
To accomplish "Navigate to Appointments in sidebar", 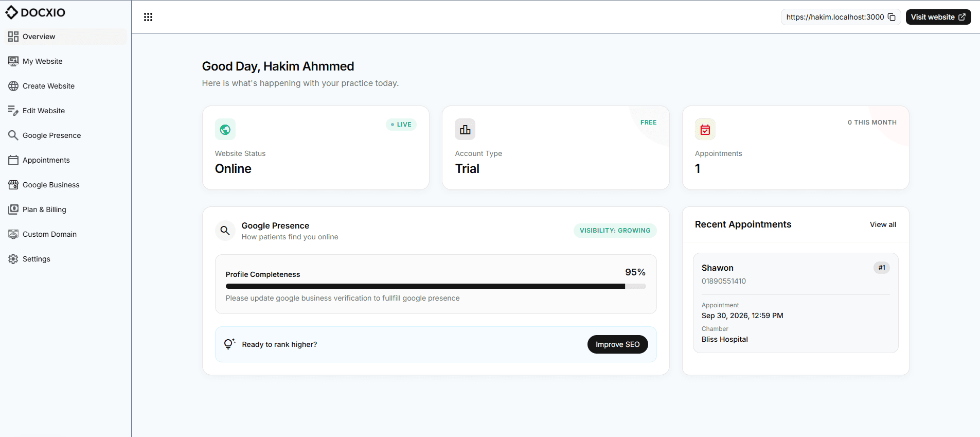I will [x=66, y=160].
